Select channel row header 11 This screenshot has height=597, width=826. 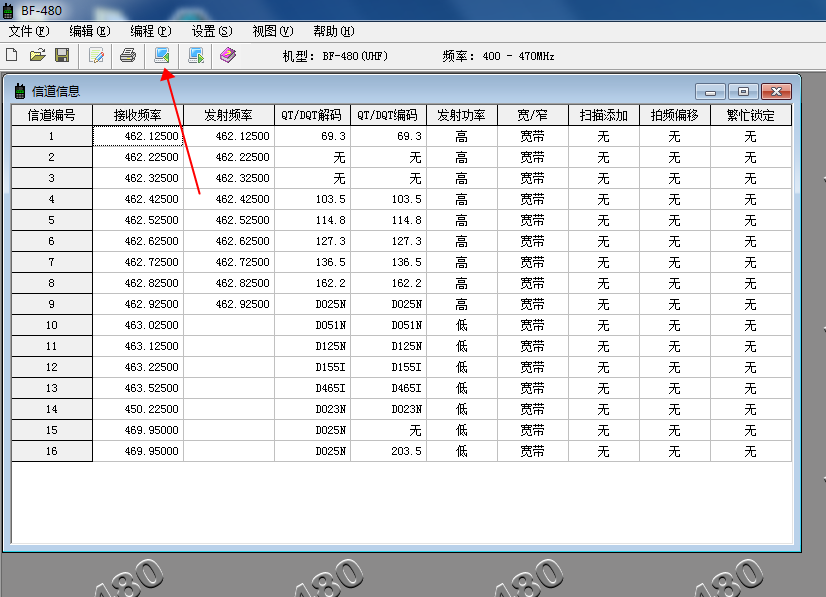[x=52, y=346]
